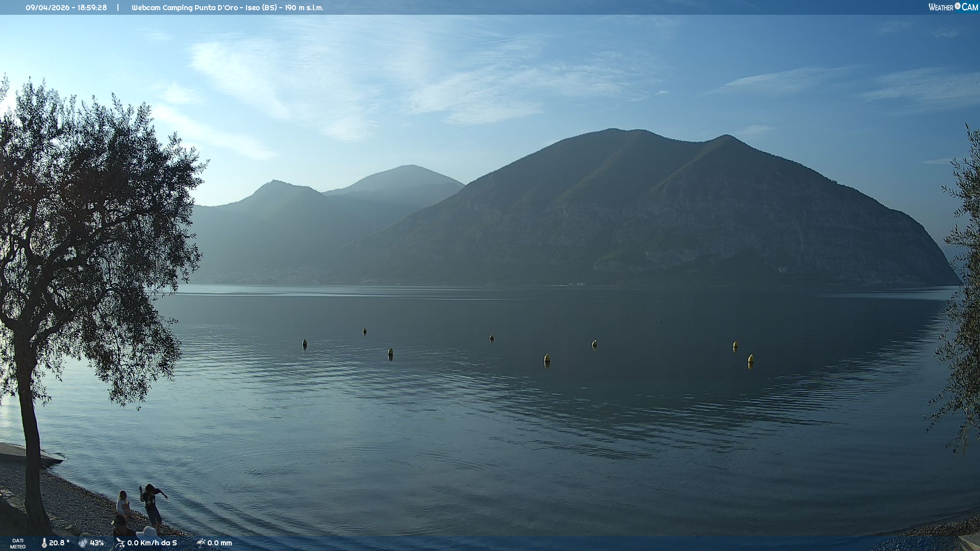Click the rightmost yellow buoy on the lake
Screen dimensions: 980x551
point(751,360)
